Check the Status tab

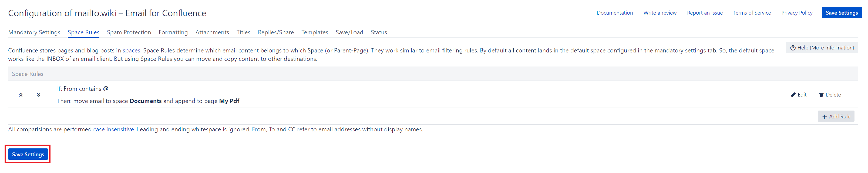(x=379, y=32)
